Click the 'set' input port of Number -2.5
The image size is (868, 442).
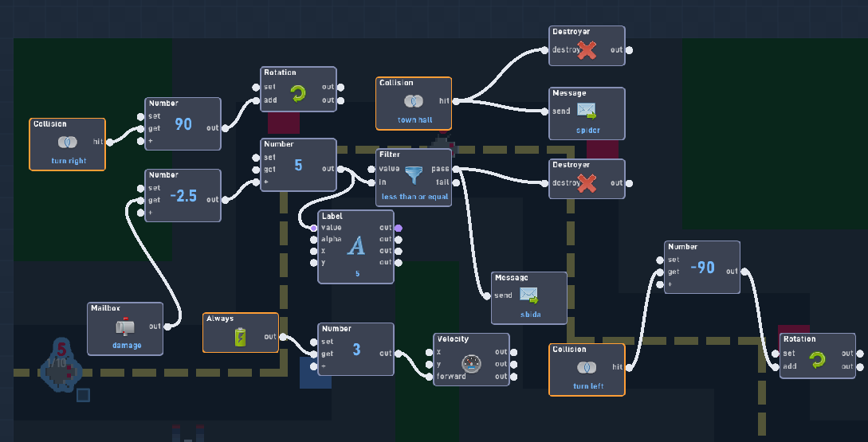[x=140, y=188]
